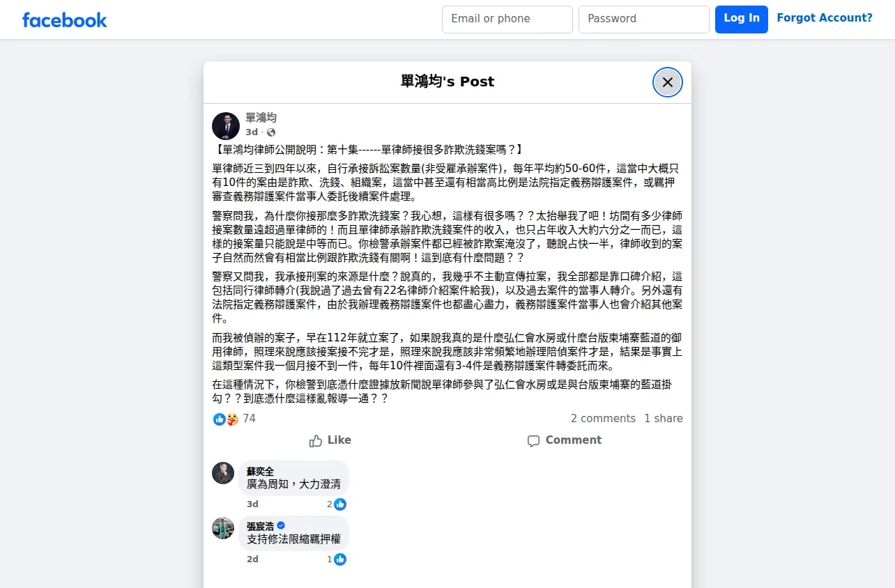The width and height of the screenshot is (895, 588).
Task: Click like icon on 蘇奕全's comment
Action: click(x=340, y=504)
